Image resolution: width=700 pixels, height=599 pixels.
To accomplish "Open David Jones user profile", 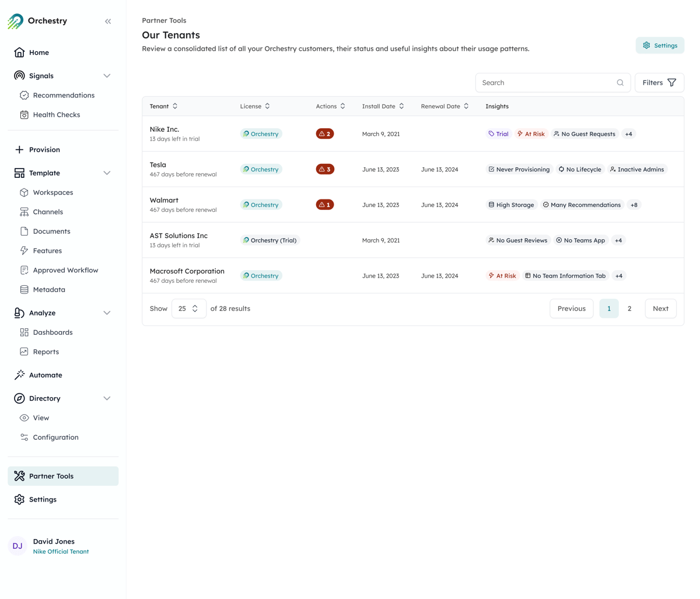I will pyautogui.click(x=54, y=541).
